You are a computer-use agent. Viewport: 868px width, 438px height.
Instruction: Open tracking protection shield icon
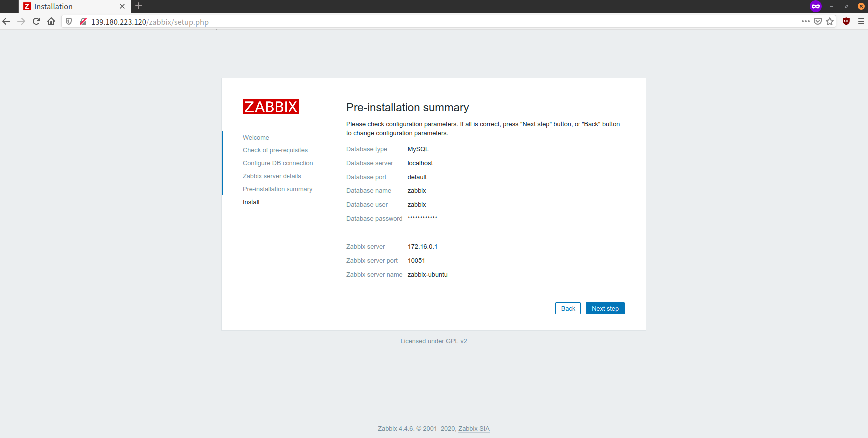coord(69,21)
